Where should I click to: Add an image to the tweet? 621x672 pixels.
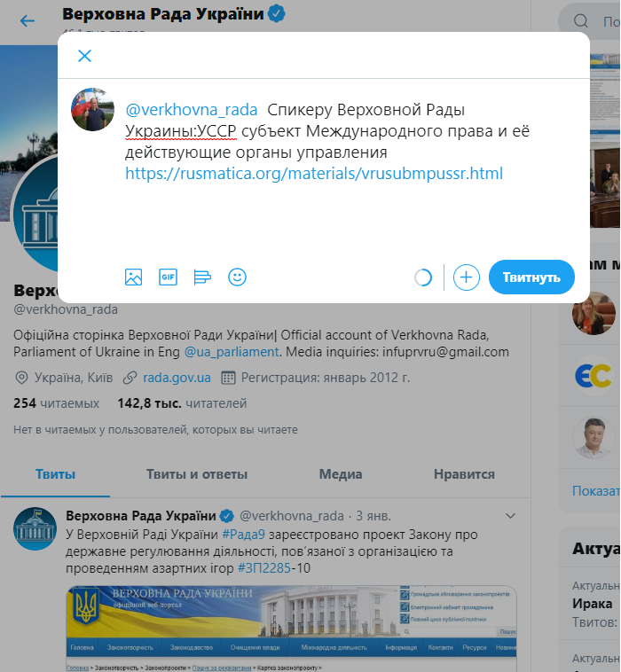click(133, 277)
